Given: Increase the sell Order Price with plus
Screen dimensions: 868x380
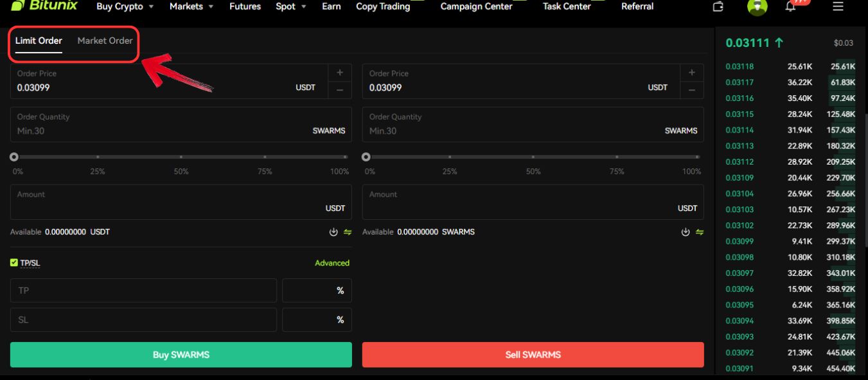Looking at the screenshot, I should click(692, 73).
